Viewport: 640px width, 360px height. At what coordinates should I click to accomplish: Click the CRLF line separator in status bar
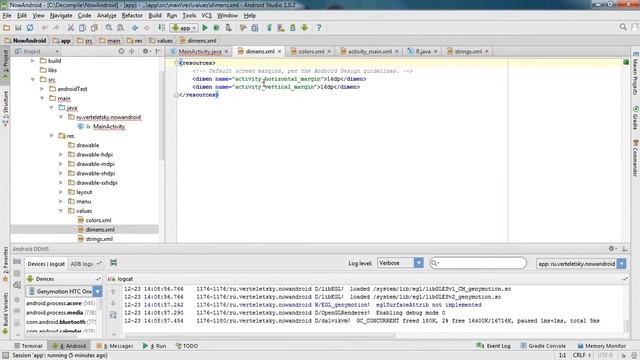coord(581,355)
